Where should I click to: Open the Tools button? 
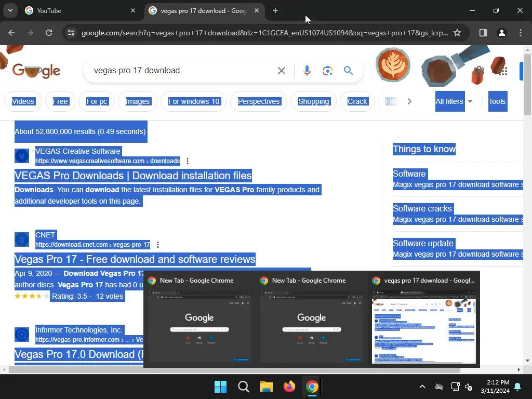pyautogui.click(x=498, y=101)
